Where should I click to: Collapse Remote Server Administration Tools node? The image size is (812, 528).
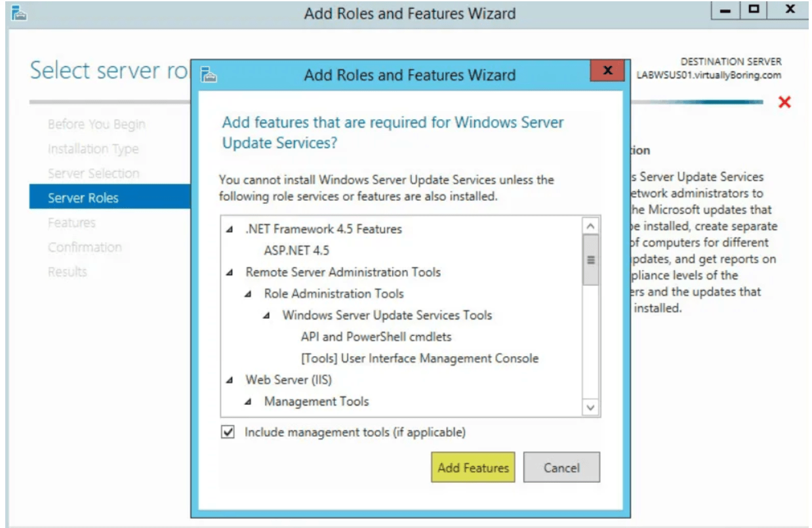coord(230,272)
